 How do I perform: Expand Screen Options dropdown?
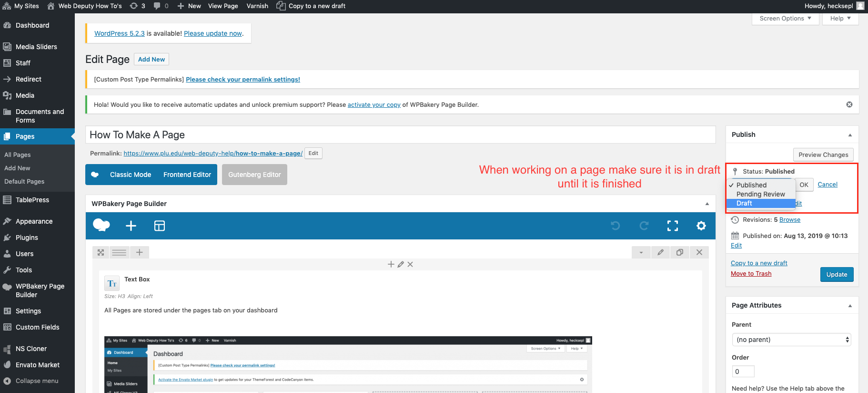785,19
